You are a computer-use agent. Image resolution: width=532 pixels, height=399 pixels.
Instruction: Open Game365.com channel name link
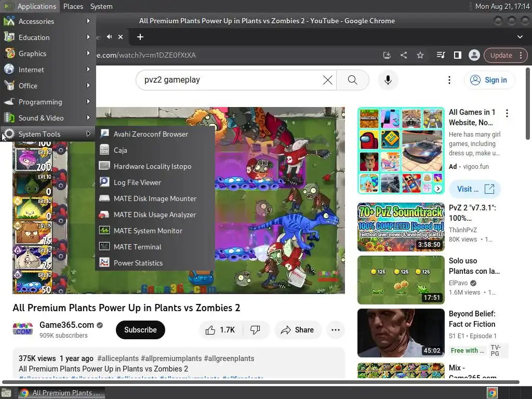66,325
